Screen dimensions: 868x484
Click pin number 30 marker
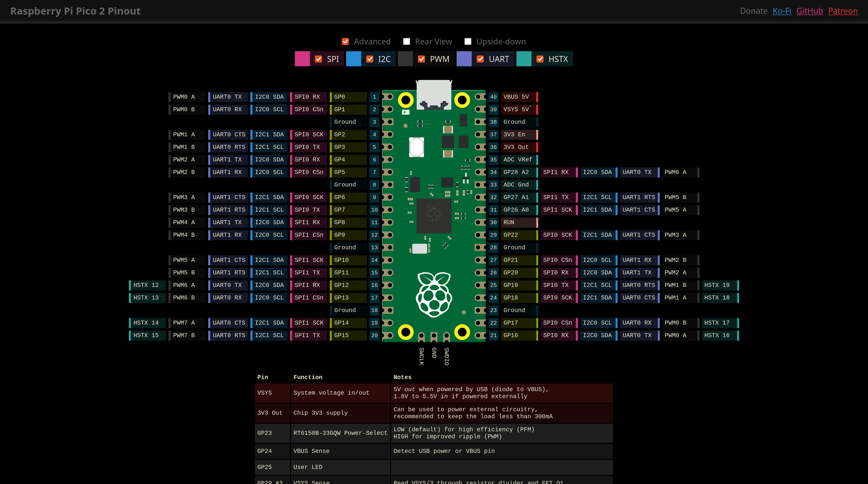pos(493,222)
